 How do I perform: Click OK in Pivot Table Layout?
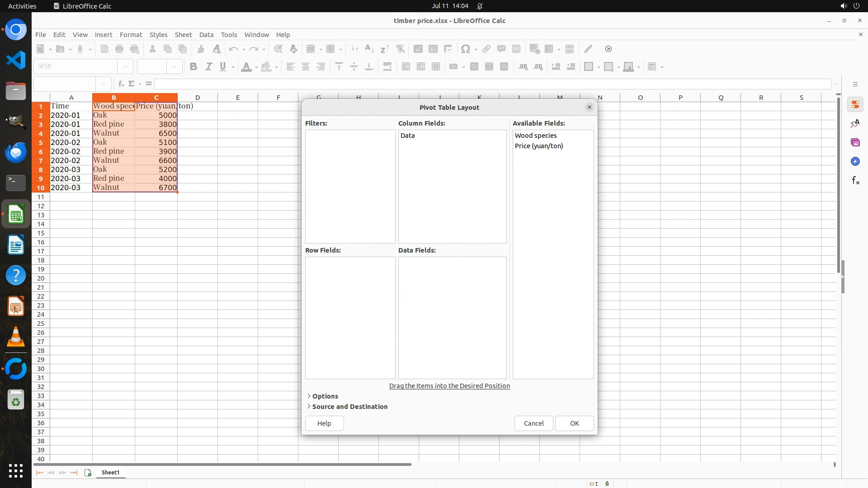574,423
